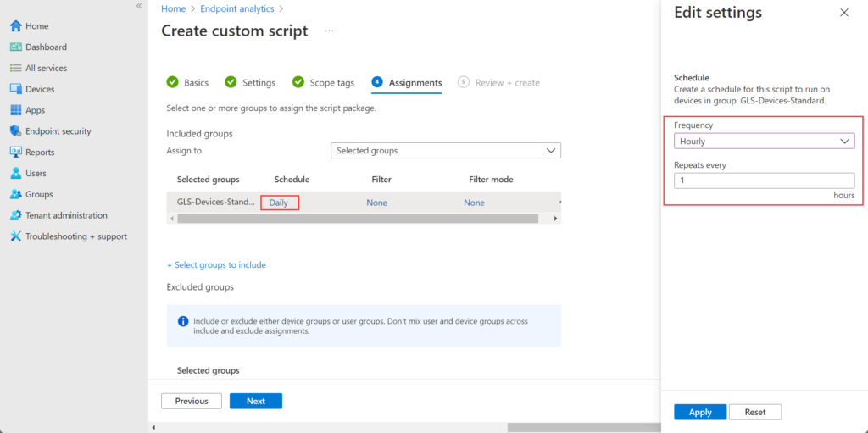Open the Frequency dropdown showing Hourly

pyautogui.click(x=764, y=142)
